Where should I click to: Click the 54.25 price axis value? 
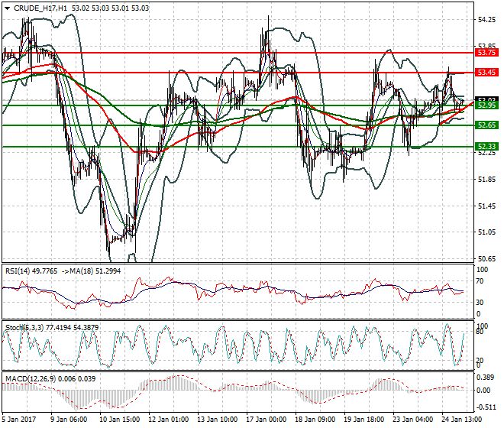[x=486, y=20]
